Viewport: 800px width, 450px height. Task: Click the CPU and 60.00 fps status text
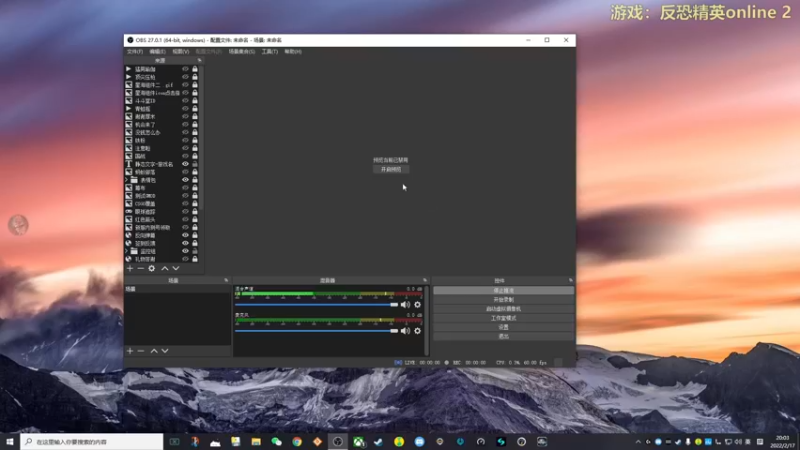tap(521, 363)
